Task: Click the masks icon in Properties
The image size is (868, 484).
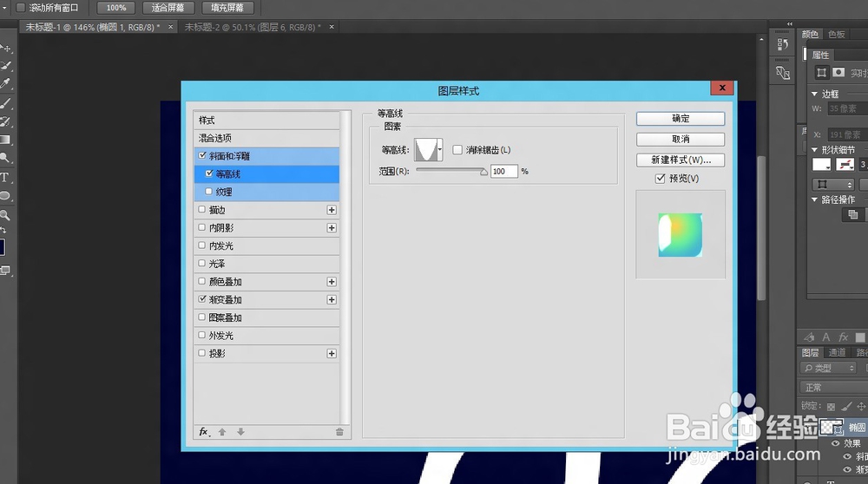Action: coord(838,73)
